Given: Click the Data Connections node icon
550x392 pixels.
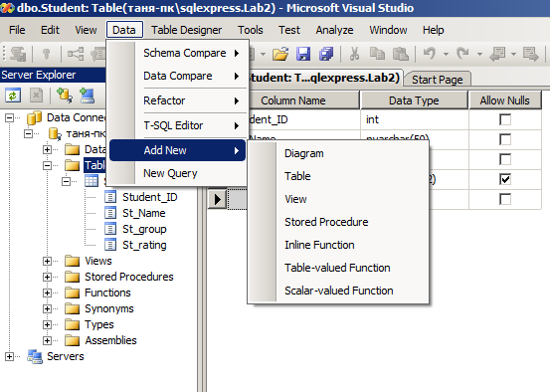Looking at the screenshot, I should [x=35, y=118].
